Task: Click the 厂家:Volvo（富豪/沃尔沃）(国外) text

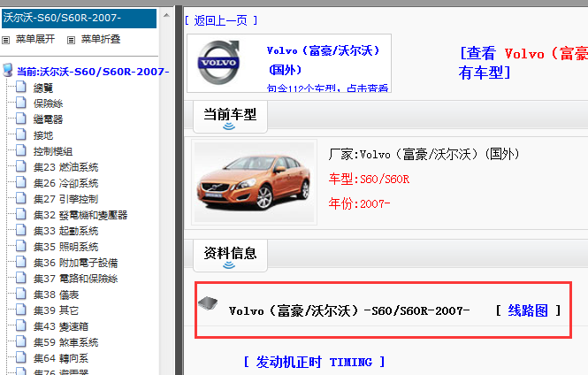Action: 424,154
